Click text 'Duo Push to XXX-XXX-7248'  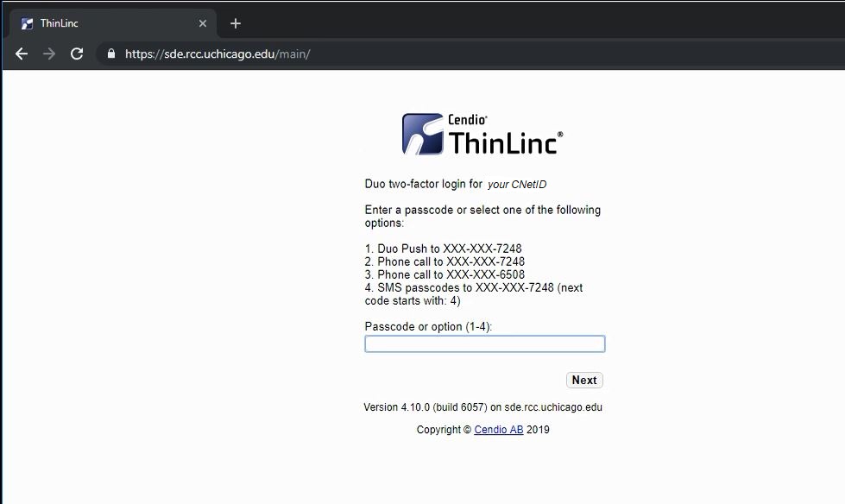[x=450, y=249]
